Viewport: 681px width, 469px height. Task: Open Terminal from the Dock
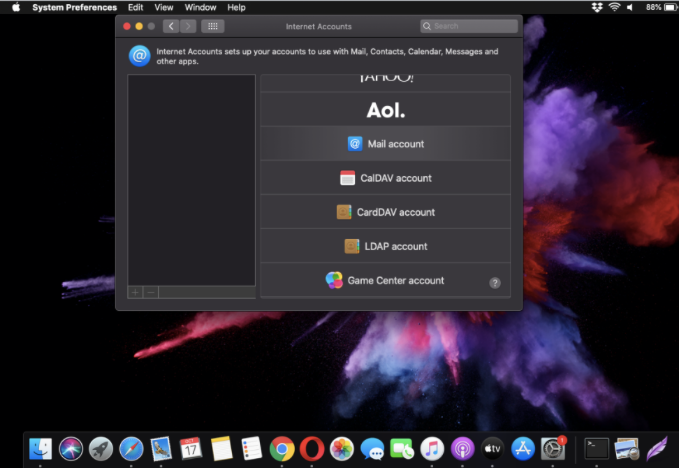pos(596,449)
